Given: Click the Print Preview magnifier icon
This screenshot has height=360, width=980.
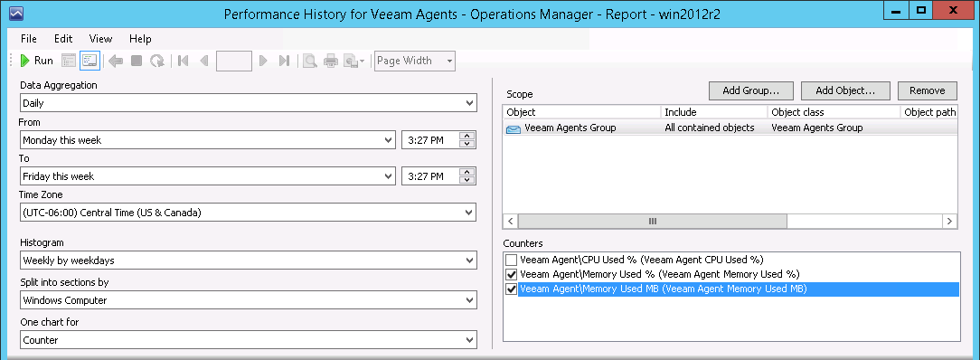Looking at the screenshot, I should (x=309, y=61).
